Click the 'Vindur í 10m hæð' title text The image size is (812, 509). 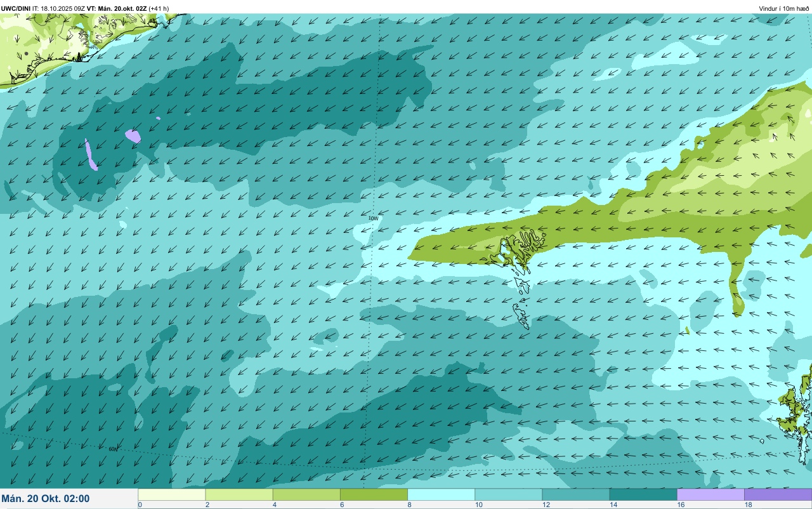(783, 8)
